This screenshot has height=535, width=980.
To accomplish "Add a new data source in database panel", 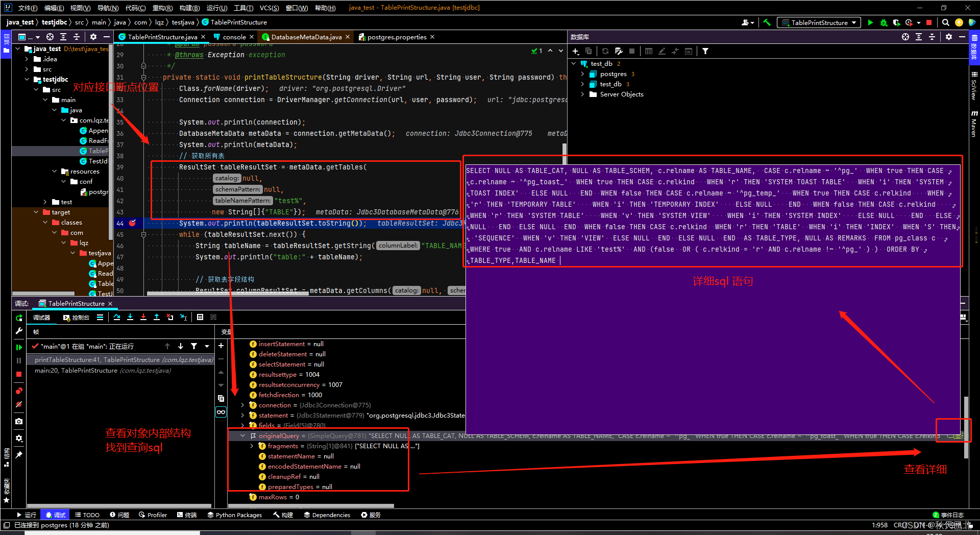I will coord(575,51).
